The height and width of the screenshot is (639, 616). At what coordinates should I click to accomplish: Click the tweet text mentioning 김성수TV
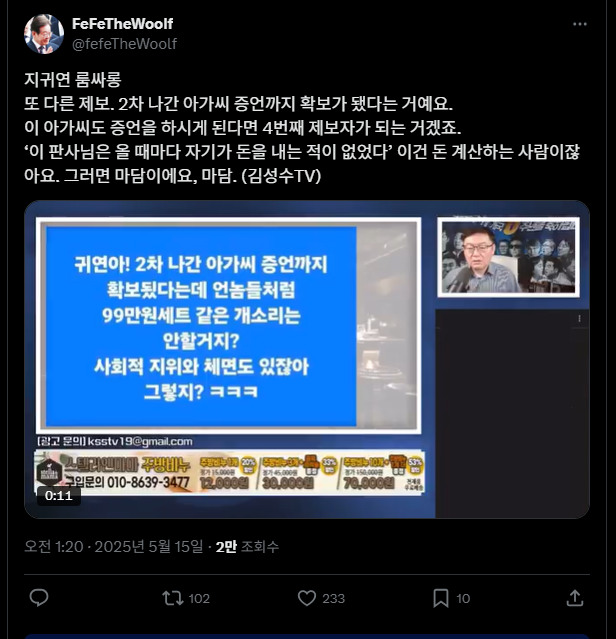point(301,128)
